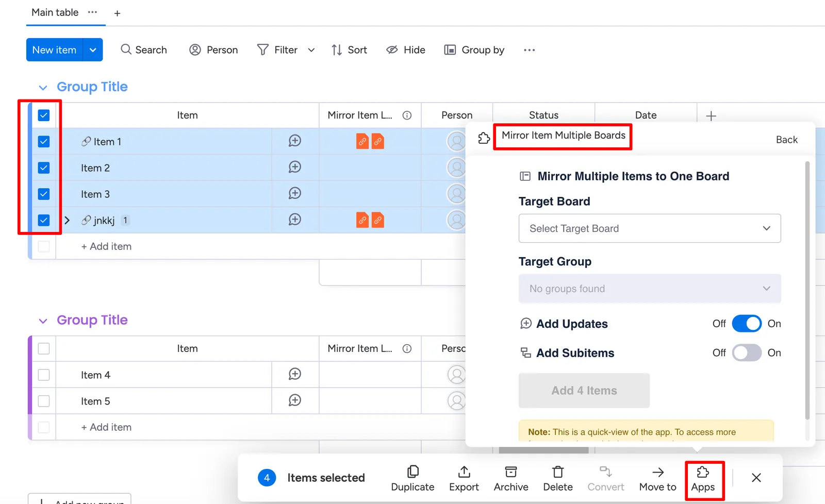Expand the New item dropdown arrow
The width and height of the screenshot is (825, 504).
pos(93,50)
